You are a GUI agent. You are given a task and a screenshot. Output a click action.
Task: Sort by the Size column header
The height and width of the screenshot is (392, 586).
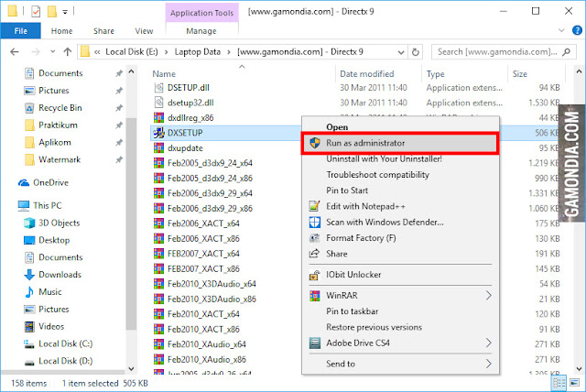519,74
